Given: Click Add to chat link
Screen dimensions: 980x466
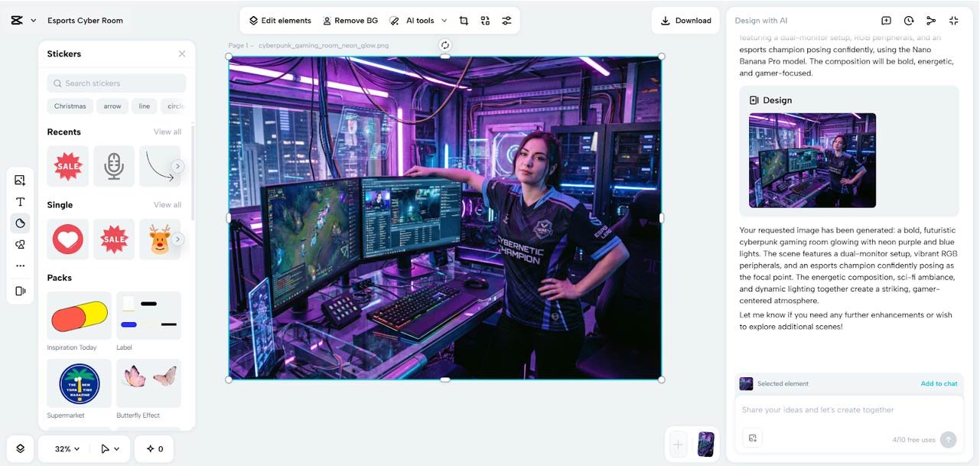Looking at the screenshot, I should 939,383.
